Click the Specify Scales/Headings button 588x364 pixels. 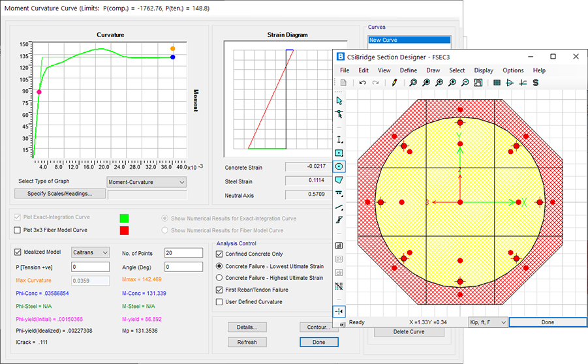59,194
